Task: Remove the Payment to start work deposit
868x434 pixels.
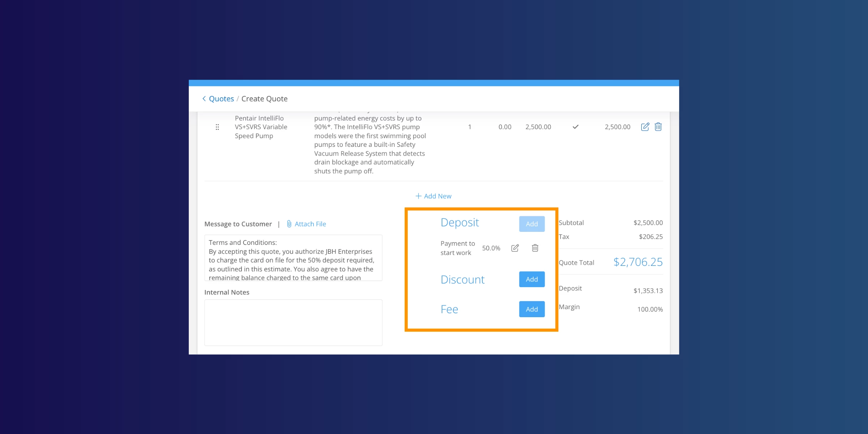Action: tap(535, 248)
